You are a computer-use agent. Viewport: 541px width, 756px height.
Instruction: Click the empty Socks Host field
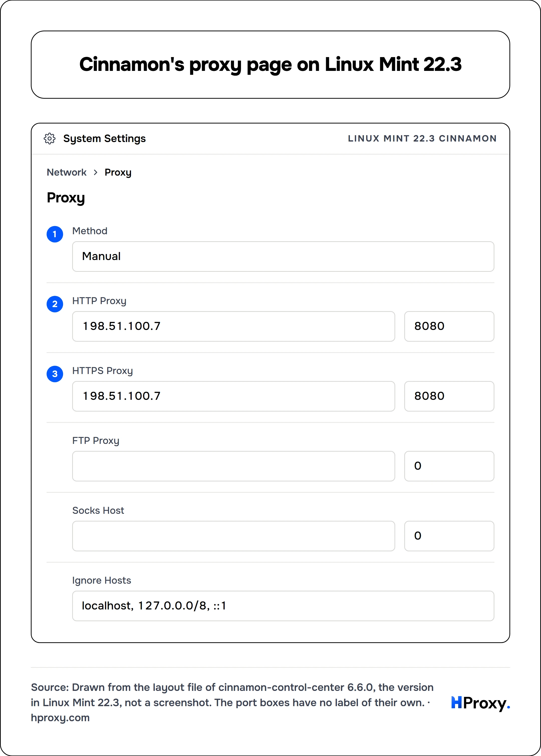[233, 536]
